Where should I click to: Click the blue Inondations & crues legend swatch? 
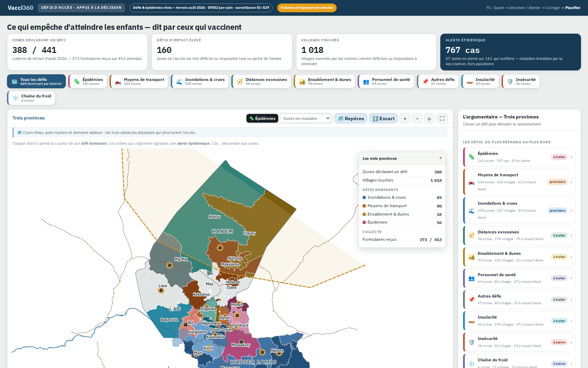click(x=364, y=197)
